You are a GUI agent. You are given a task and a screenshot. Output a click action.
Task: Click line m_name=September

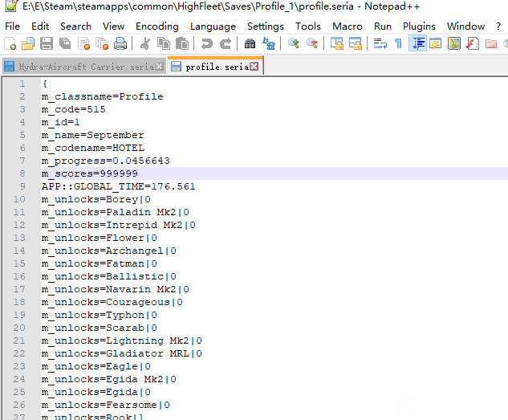click(92, 135)
